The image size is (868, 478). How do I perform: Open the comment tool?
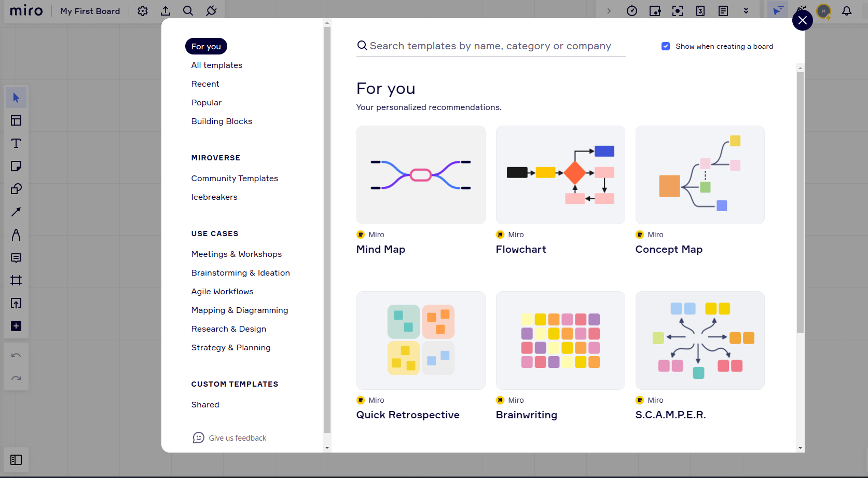pos(16,258)
